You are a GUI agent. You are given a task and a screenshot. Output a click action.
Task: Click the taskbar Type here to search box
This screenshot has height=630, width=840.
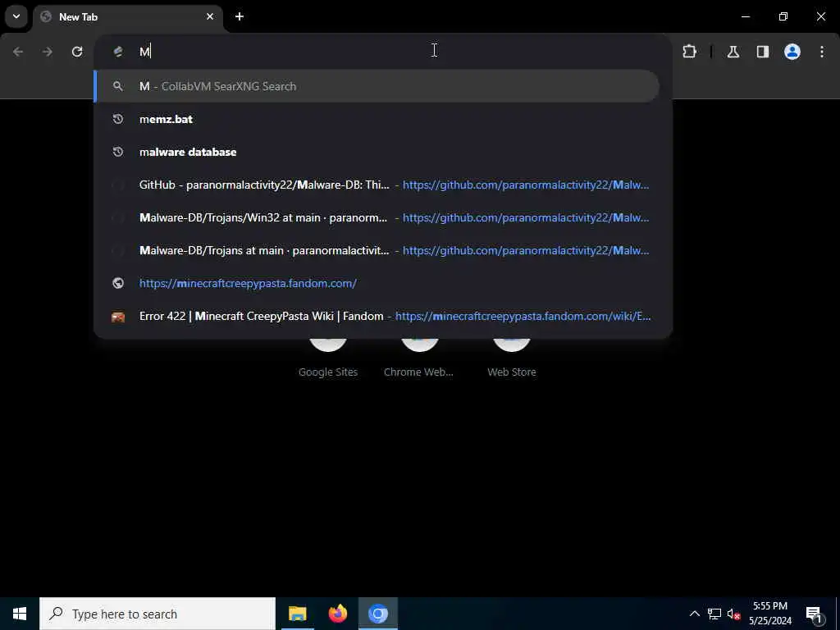click(157, 614)
